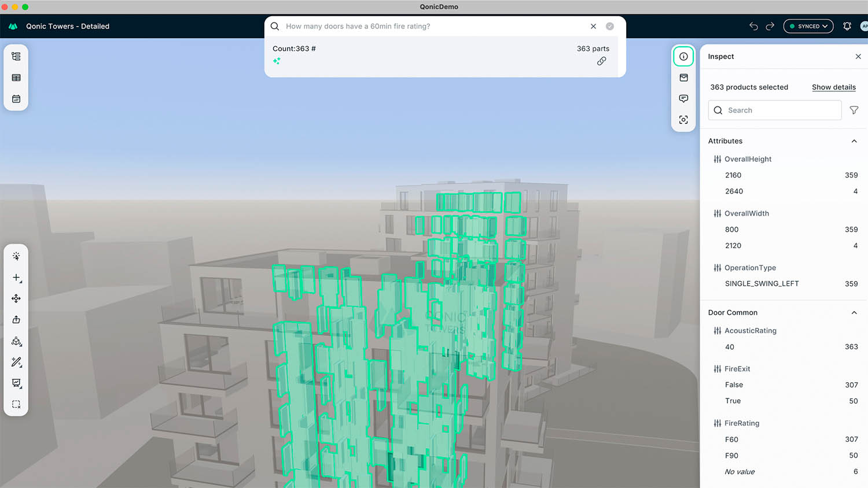
Task: Open the model tree hierarchy panel
Action: [16, 57]
